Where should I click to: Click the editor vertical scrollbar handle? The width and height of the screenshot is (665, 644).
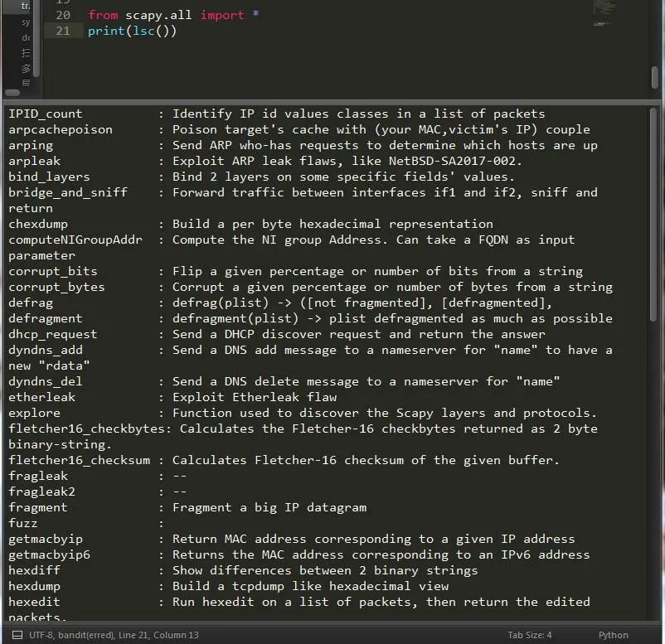pyautogui.click(x=655, y=77)
